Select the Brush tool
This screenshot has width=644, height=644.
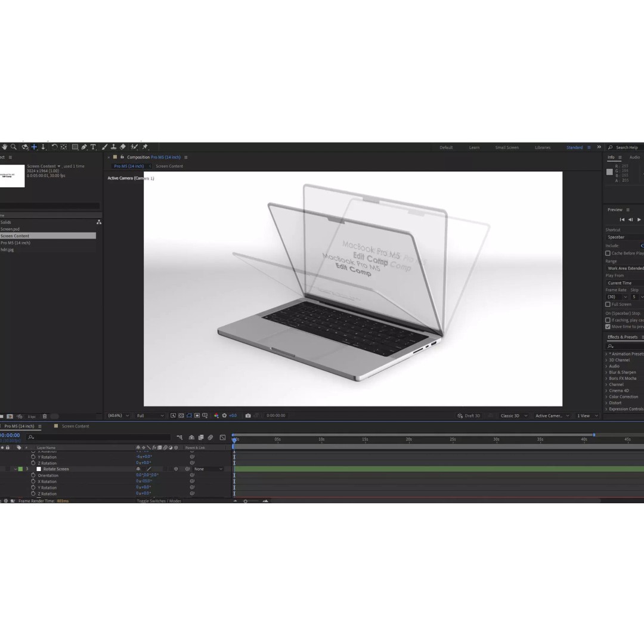click(x=105, y=147)
